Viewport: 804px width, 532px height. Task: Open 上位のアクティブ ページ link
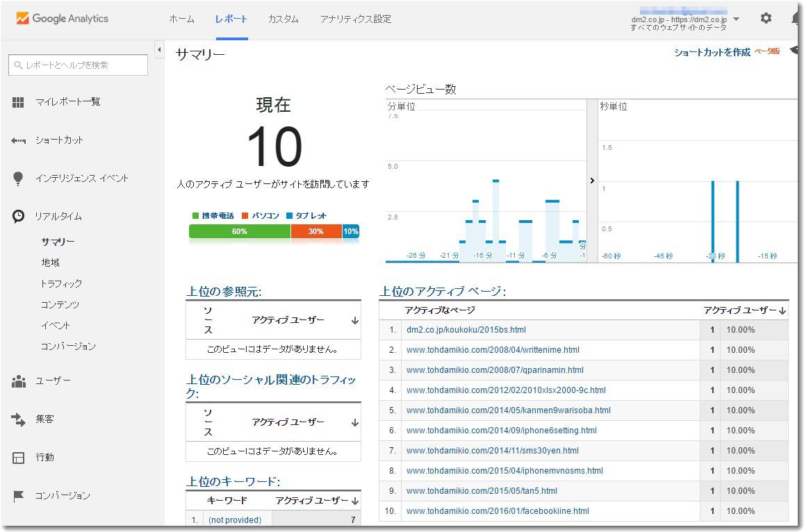point(443,292)
